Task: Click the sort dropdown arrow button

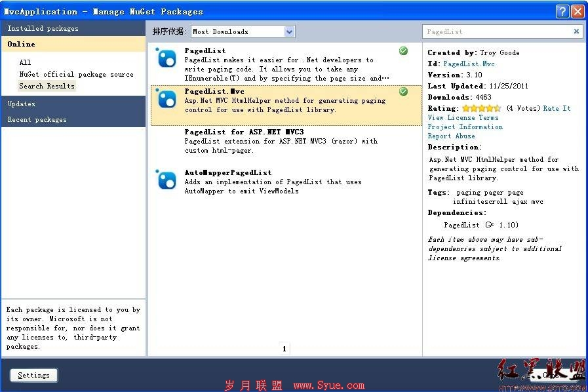Action: tap(289, 31)
